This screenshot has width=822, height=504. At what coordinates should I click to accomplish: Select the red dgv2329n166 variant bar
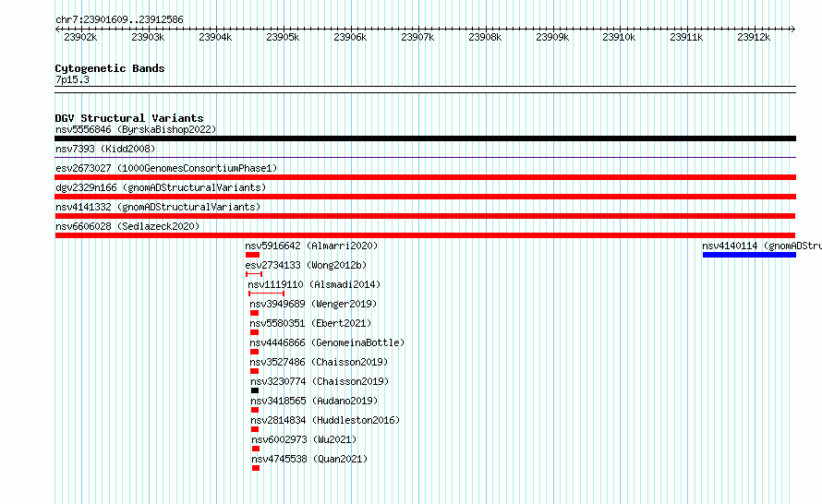coord(425,197)
